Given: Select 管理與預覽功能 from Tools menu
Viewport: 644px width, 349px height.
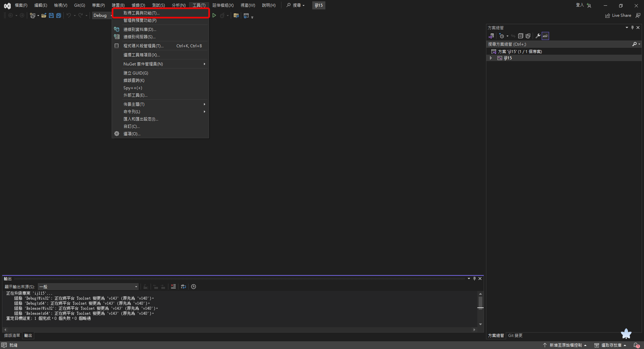Looking at the screenshot, I should 160,20.
